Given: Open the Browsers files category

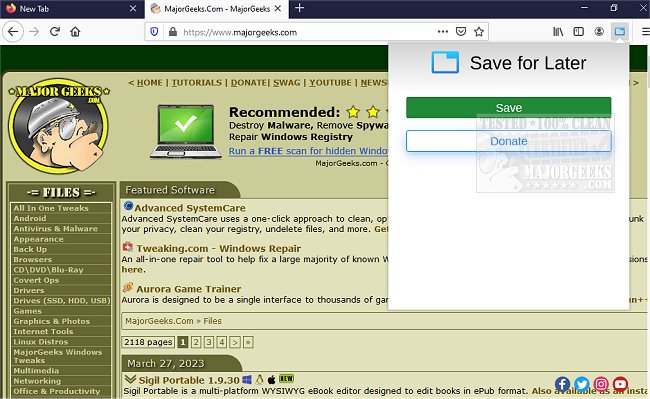Looking at the screenshot, I should coord(32,259).
